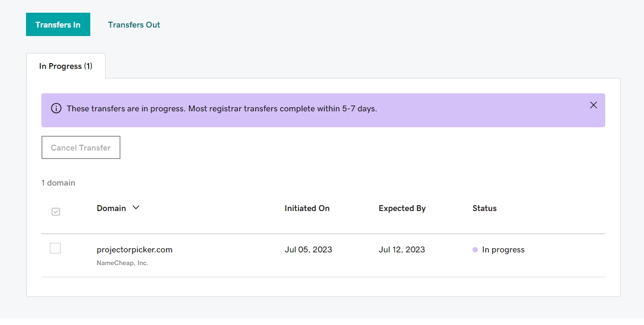Click the purple In progress status dot
644x325 pixels.
pyautogui.click(x=475, y=250)
